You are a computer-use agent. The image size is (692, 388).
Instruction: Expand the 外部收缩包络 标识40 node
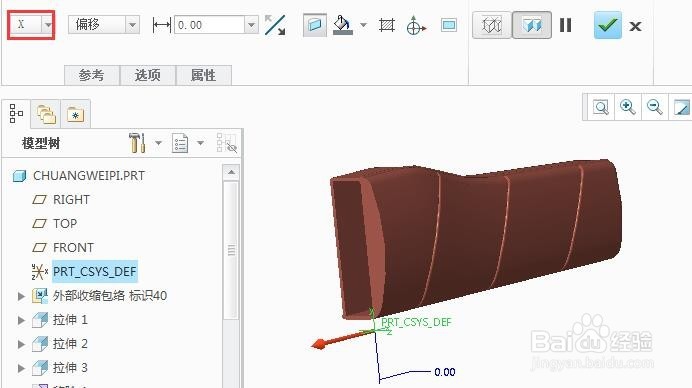pos(21,296)
